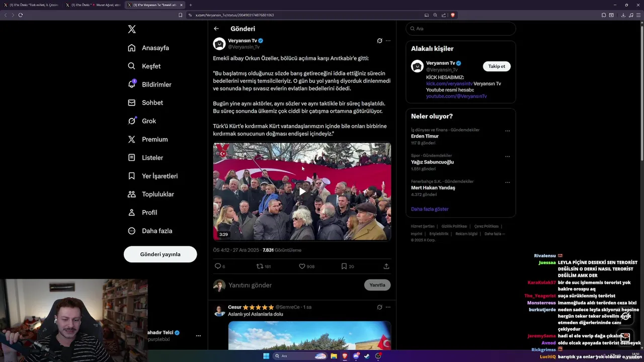Open Cesur's profile avatar
This screenshot has width=644, height=362.
pyautogui.click(x=219, y=311)
